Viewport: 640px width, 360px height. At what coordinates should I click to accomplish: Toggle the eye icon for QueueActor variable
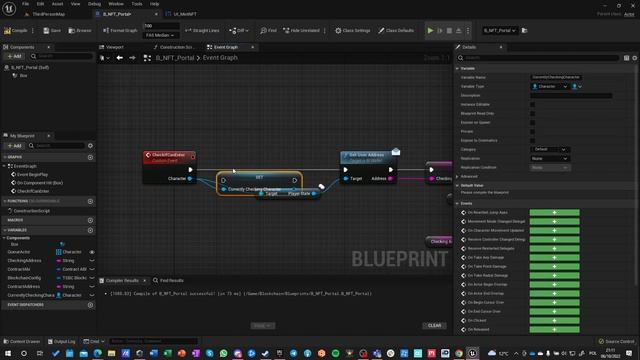(x=92, y=252)
